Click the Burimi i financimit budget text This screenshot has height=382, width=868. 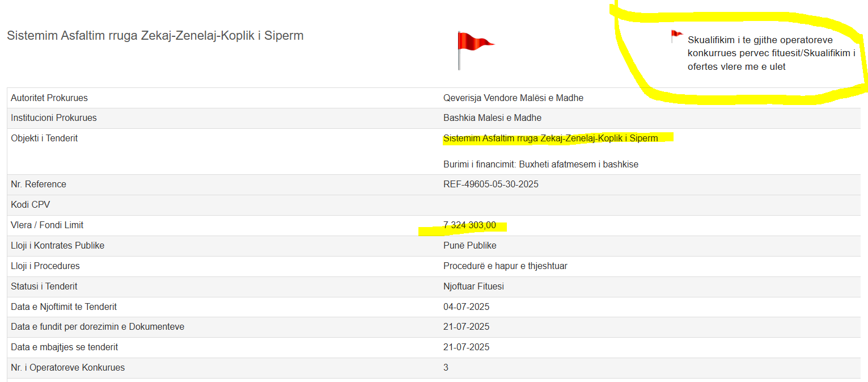pyautogui.click(x=540, y=165)
